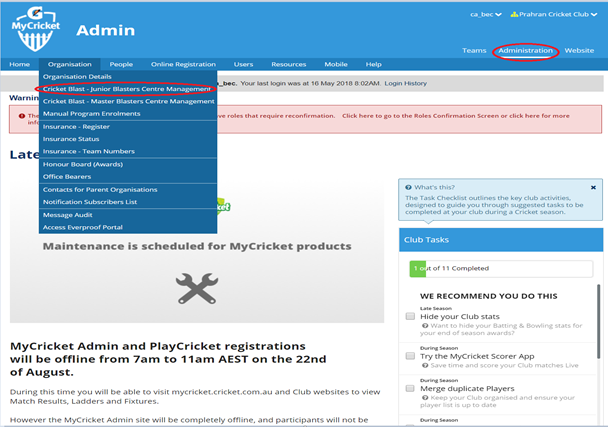Click the What's this? question mark icon
Viewport: 608px width, 427px height.
pos(408,188)
